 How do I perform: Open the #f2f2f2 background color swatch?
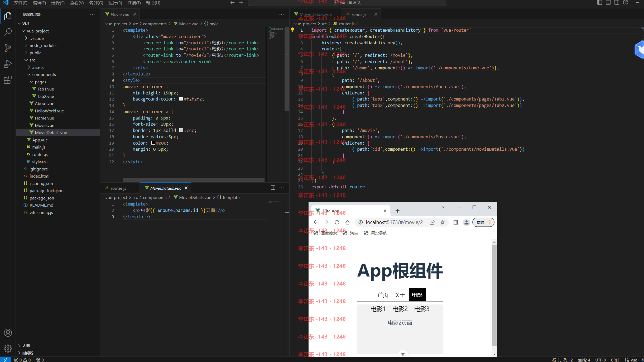181,99
